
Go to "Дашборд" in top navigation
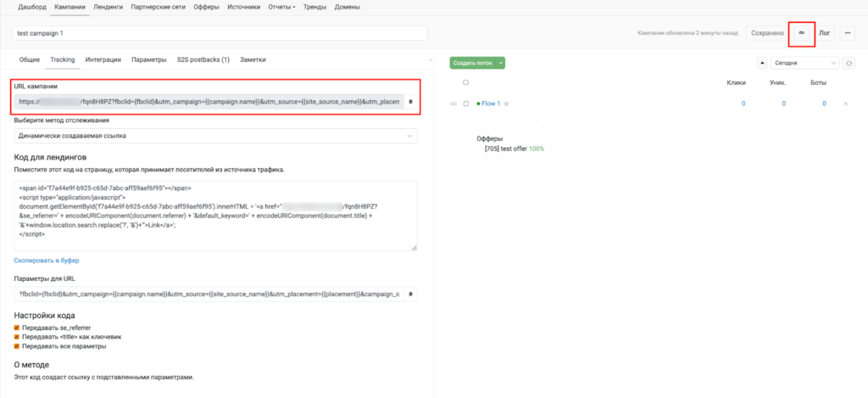point(32,7)
